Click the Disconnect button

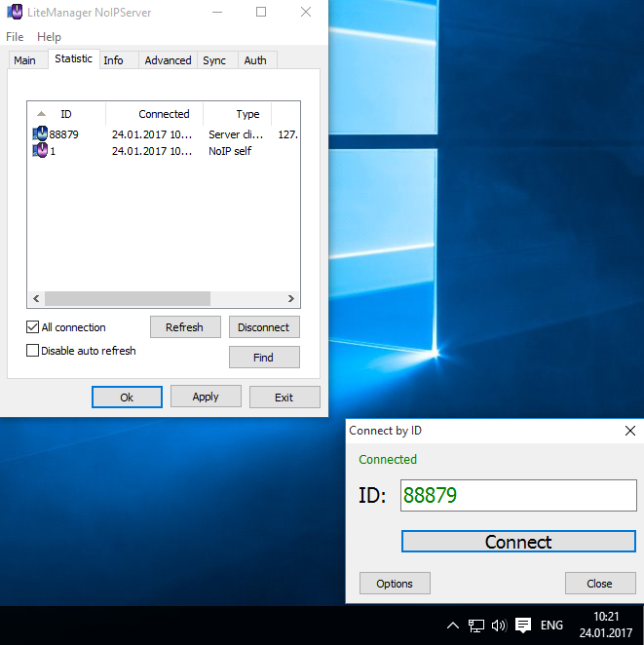[x=264, y=327]
